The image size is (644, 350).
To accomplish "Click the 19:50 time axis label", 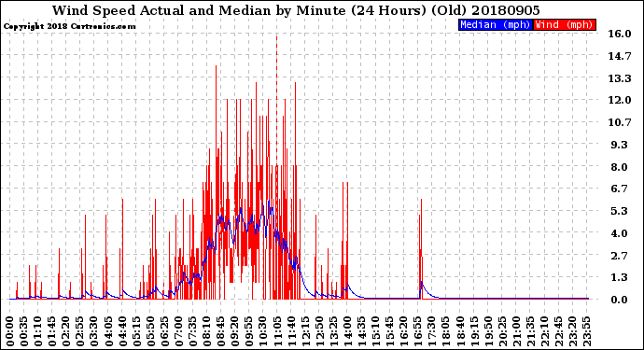I will (488, 331).
